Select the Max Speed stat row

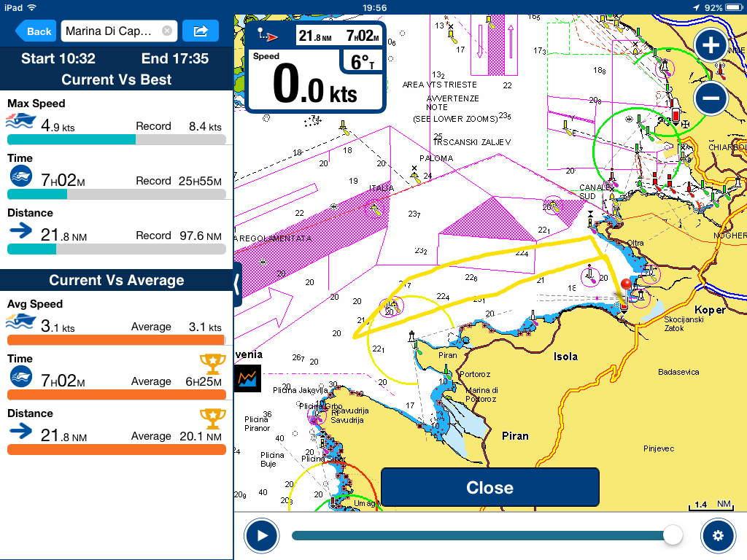[117, 122]
